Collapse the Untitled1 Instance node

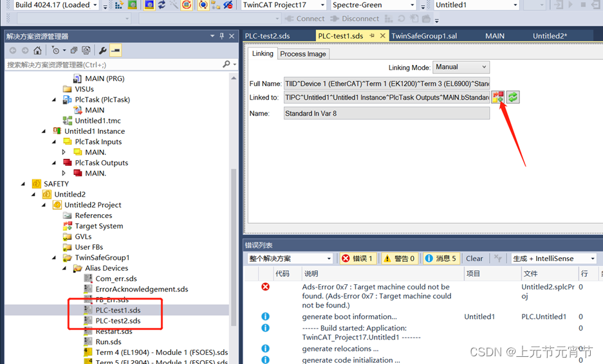point(44,131)
